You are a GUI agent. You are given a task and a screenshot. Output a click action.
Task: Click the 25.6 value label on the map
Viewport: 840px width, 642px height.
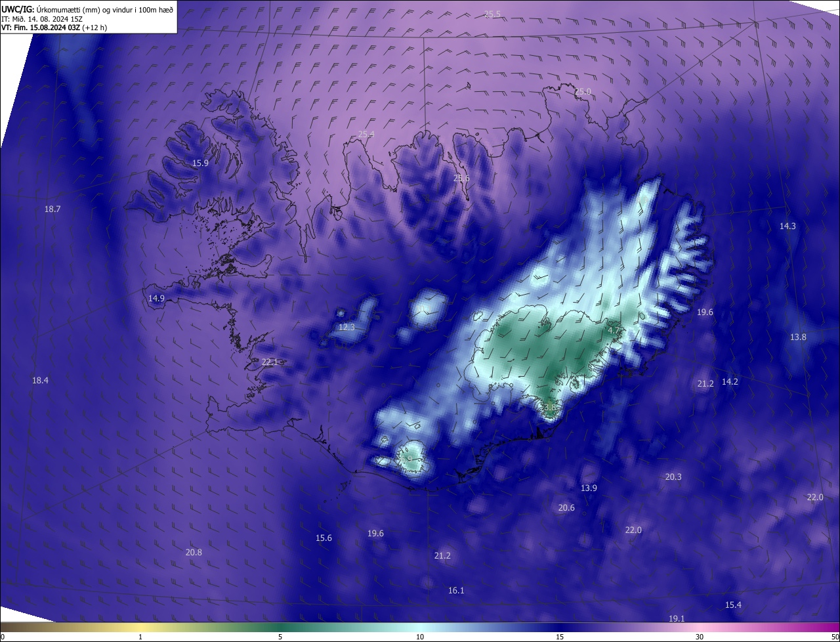click(461, 179)
